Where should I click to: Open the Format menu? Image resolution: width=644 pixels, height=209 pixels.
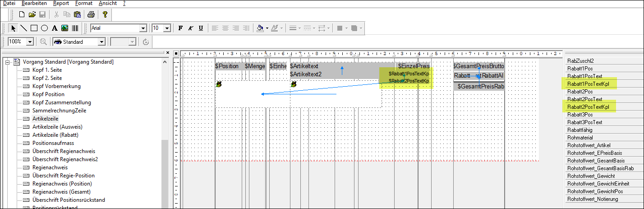coord(84,3)
